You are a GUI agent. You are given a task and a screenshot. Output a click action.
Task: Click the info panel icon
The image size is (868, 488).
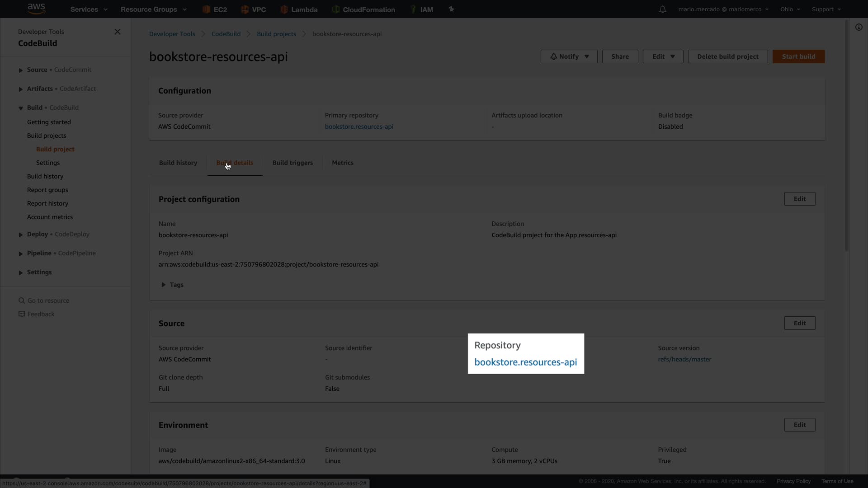pos(859,27)
